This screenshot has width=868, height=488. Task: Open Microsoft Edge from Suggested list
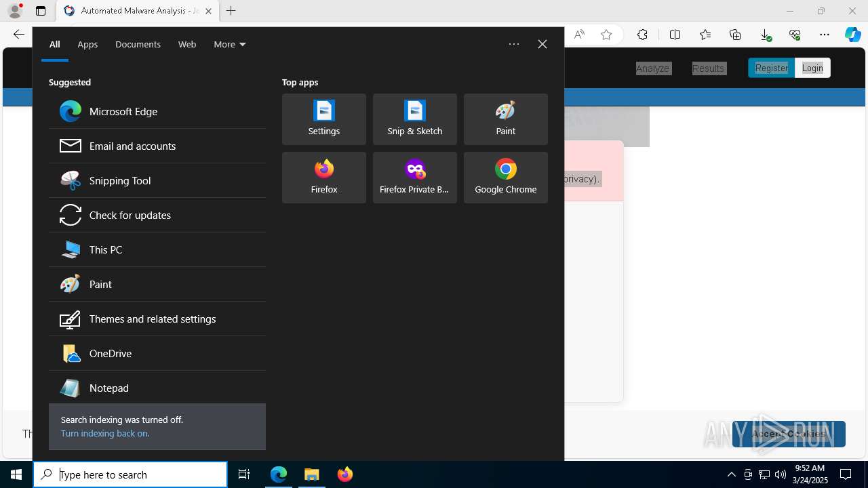[x=157, y=111]
